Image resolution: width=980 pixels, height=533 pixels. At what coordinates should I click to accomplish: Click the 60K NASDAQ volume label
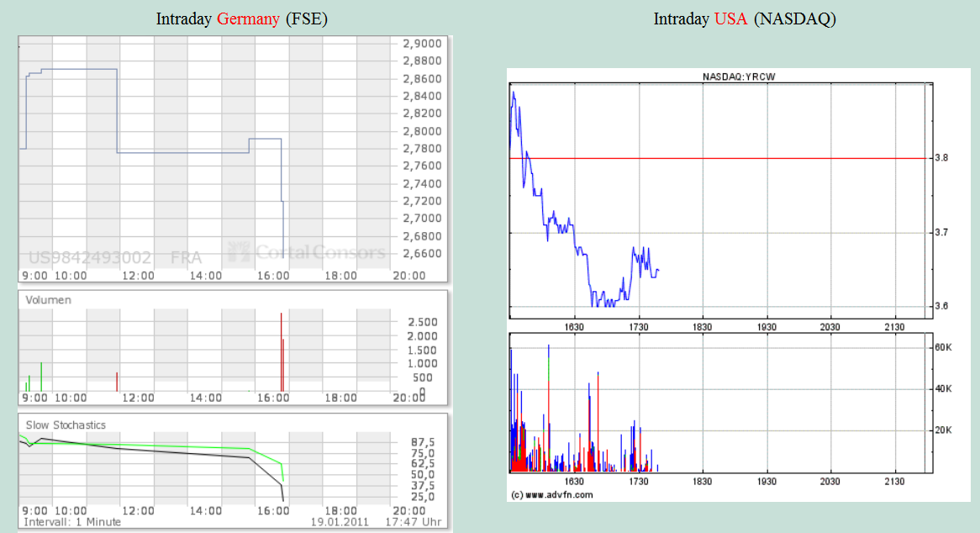[x=943, y=347]
